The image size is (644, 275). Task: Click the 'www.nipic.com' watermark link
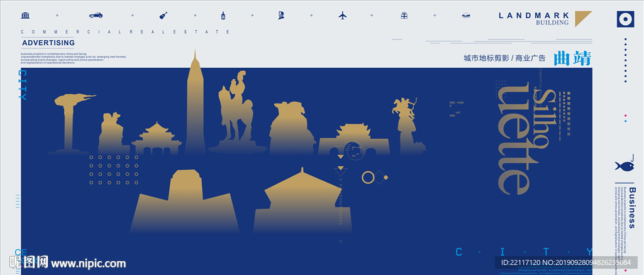(x=88, y=263)
